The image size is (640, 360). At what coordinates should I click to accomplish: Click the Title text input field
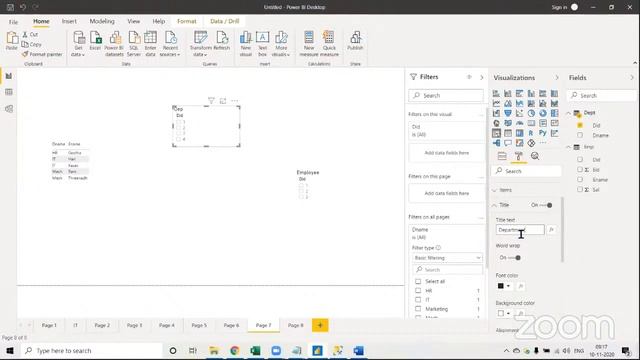point(520,230)
